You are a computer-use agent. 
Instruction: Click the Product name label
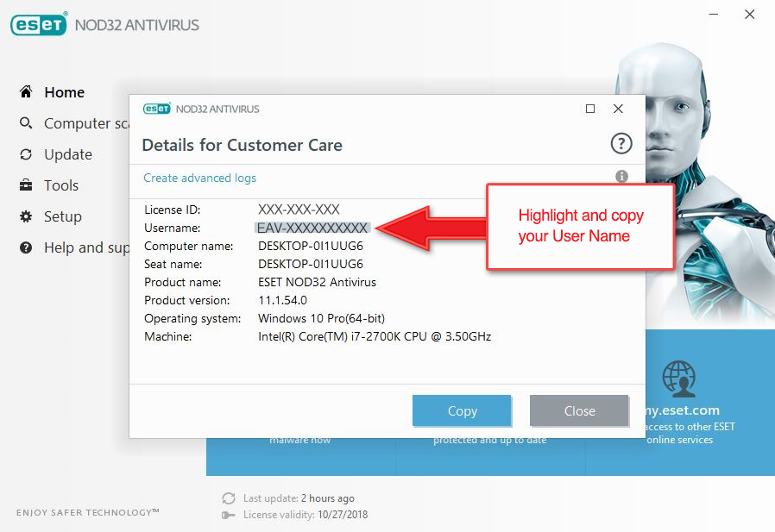pyautogui.click(x=183, y=282)
